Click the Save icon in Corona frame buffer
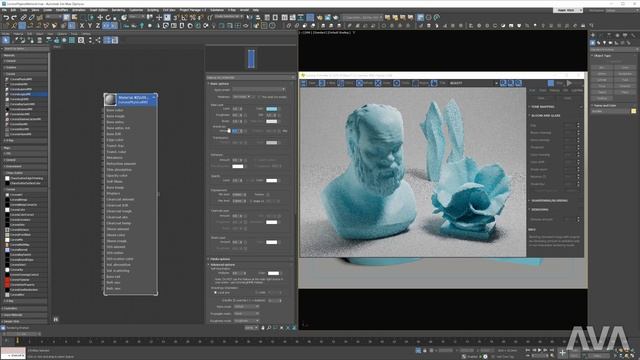 304,83
